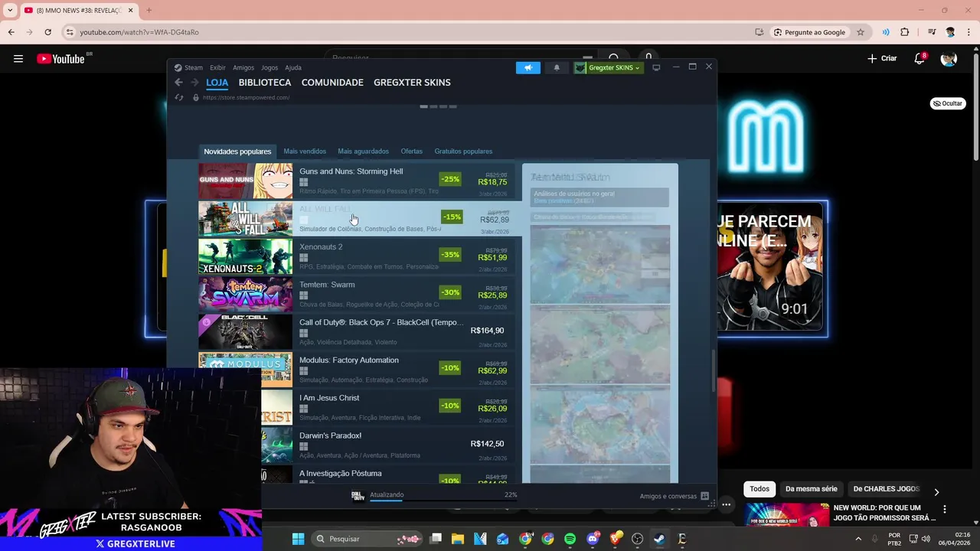Image resolution: width=980 pixels, height=551 pixels.
Task: Click Pergunte ao Google in address bar
Action: pyautogui.click(x=809, y=32)
